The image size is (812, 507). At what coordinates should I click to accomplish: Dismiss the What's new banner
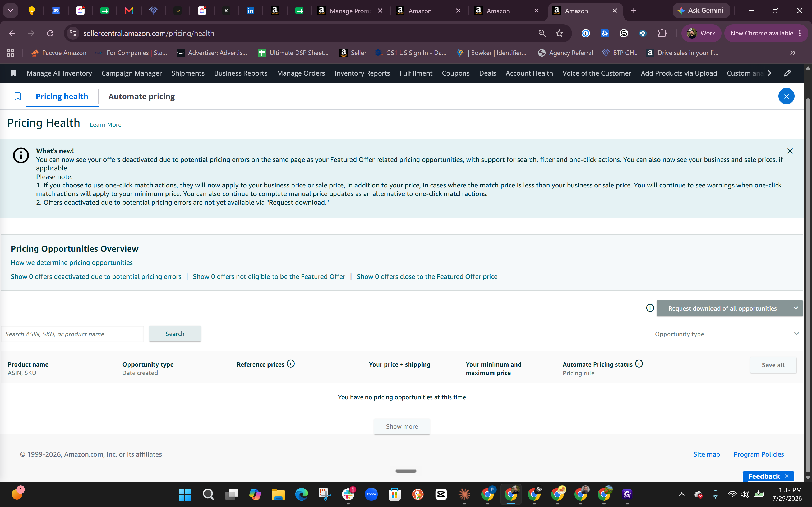(x=790, y=151)
